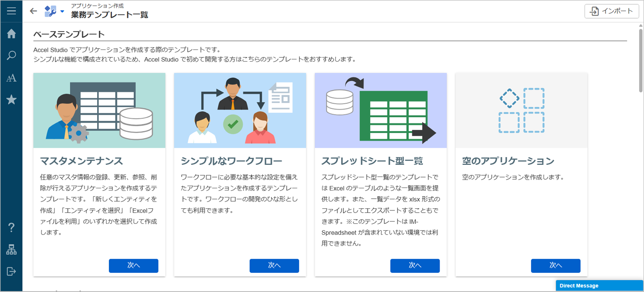
Task: Click 次へ under マスタメンテナンス
Action: point(133,266)
